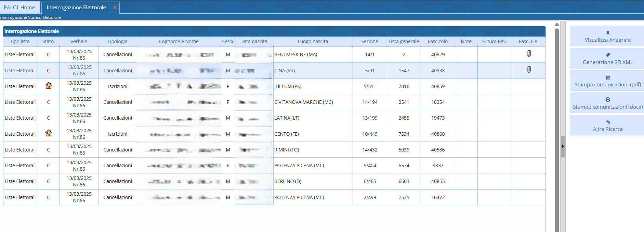
Task: Click house icon in JHELUM (PK) row
Action: [49, 86]
